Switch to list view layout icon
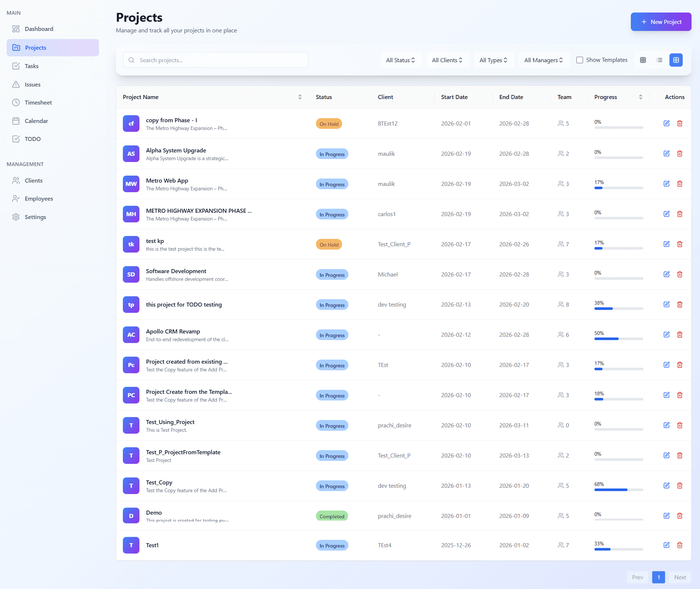The width and height of the screenshot is (700, 589). [x=659, y=60]
